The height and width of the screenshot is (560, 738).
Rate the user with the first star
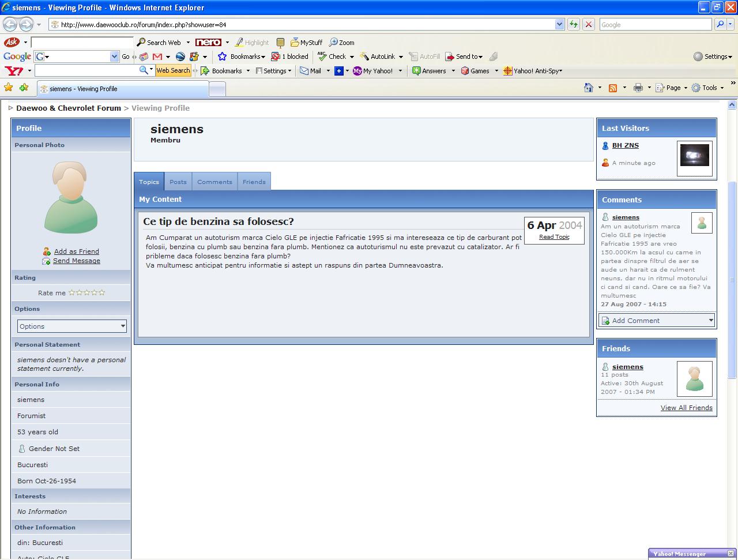pos(72,292)
